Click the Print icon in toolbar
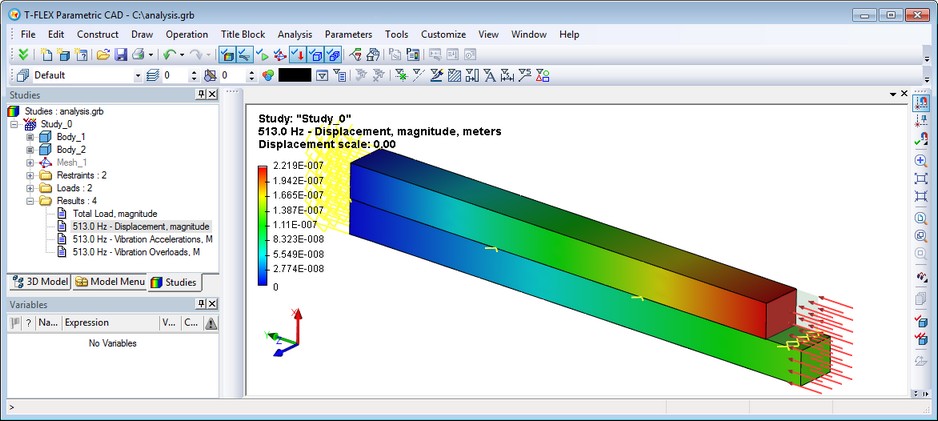Viewport: 938px width, 421px height. point(138,54)
